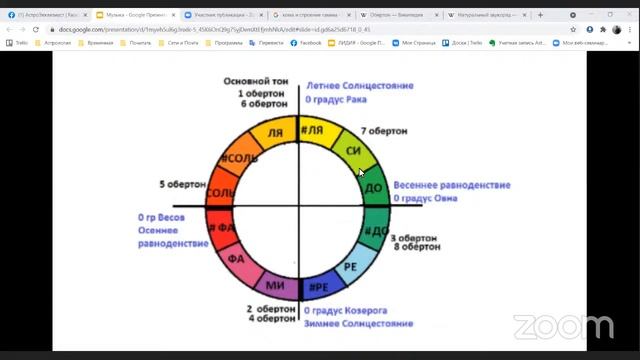Select the 'Основной тон' heading
The height and width of the screenshot is (360, 640).
(x=256, y=81)
